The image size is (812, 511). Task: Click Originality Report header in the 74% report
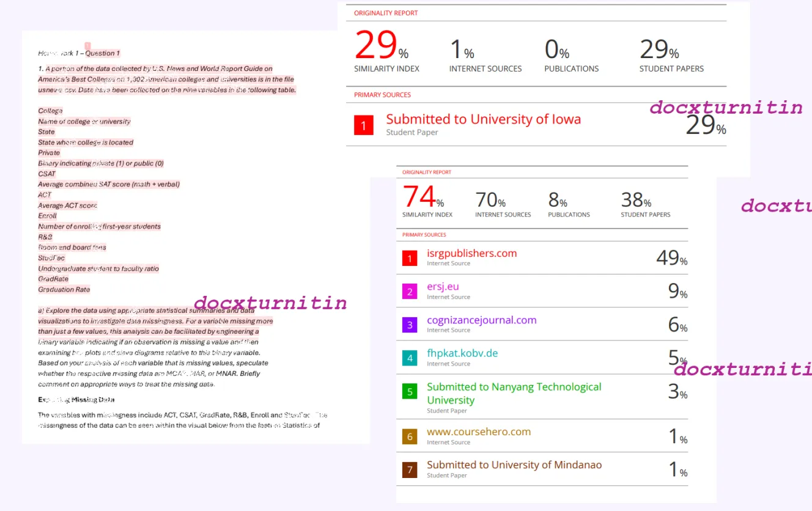426,172
